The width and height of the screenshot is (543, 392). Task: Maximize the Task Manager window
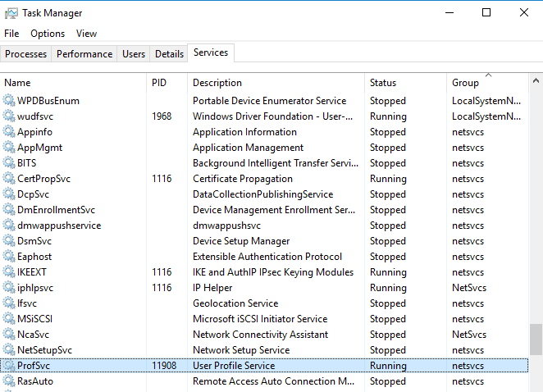pos(486,13)
